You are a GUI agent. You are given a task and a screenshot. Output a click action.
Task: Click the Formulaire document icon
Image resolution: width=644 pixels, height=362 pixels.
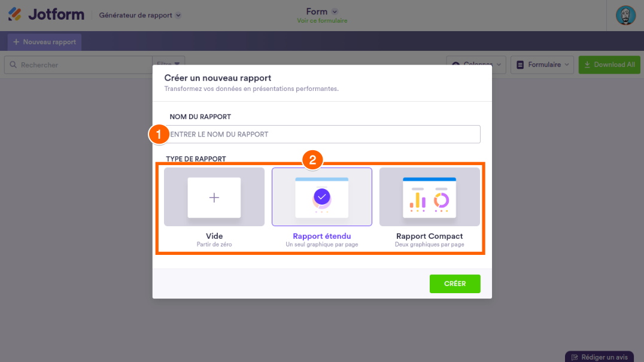521,65
